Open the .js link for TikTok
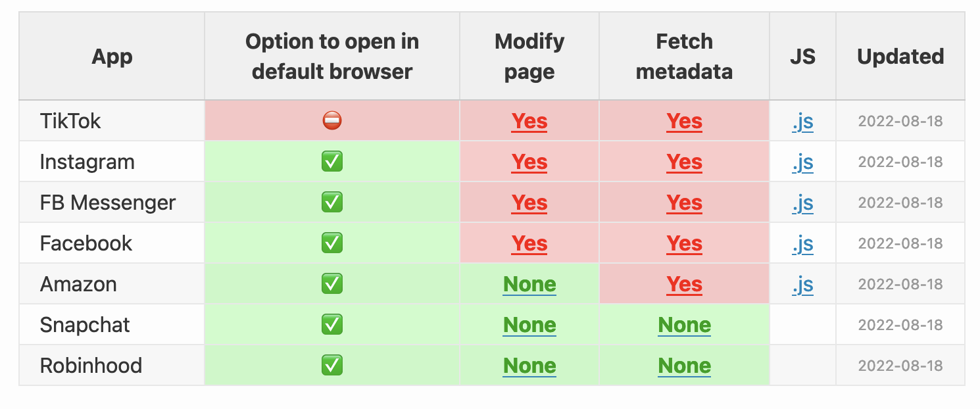 click(802, 122)
